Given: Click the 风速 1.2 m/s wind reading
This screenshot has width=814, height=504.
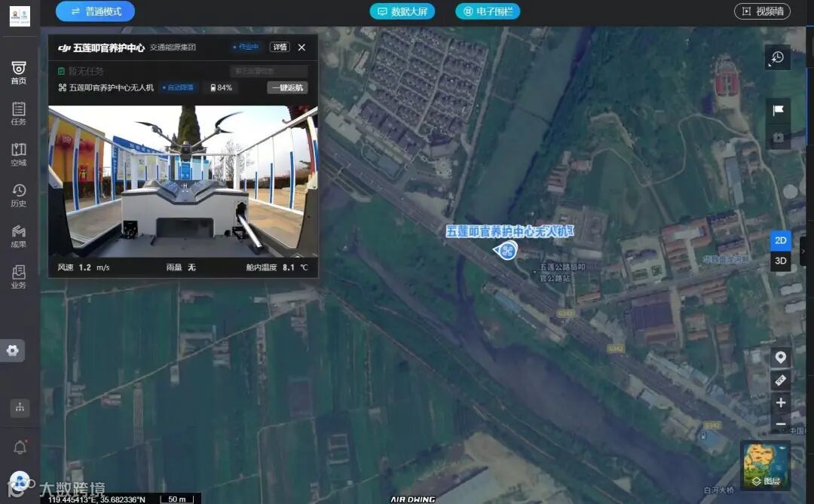Looking at the screenshot, I should [84, 267].
